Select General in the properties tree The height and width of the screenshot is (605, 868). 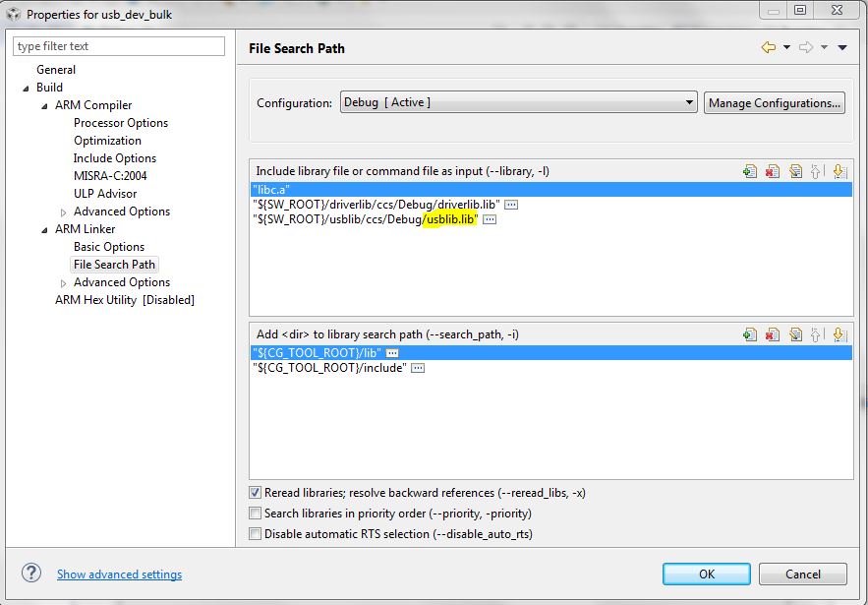pos(56,69)
